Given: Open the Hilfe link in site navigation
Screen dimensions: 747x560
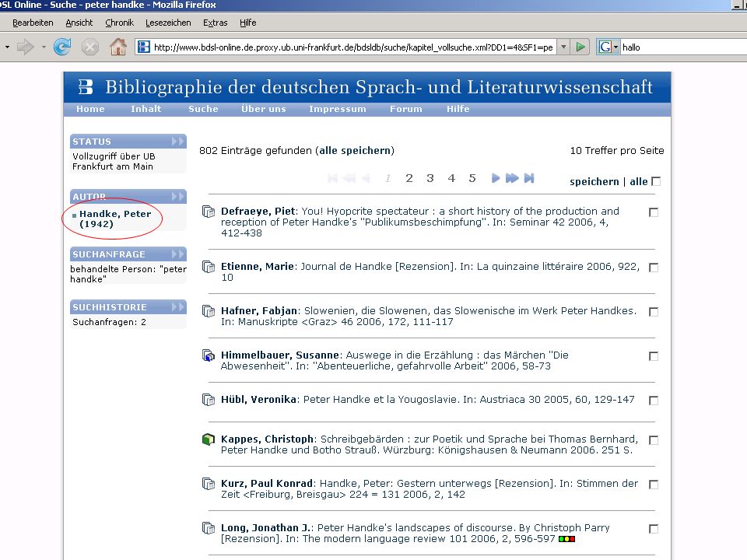Looking at the screenshot, I should 458,109.
